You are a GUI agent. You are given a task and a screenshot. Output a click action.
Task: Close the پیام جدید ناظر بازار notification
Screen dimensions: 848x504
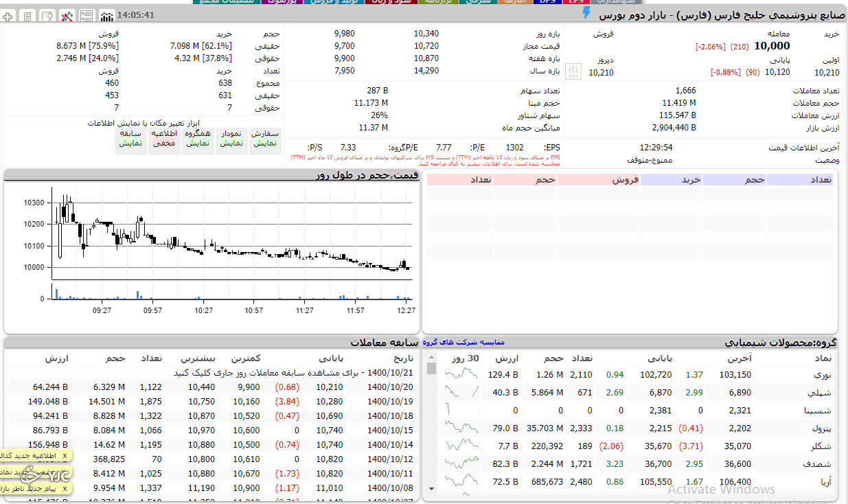tap(65, 488)
